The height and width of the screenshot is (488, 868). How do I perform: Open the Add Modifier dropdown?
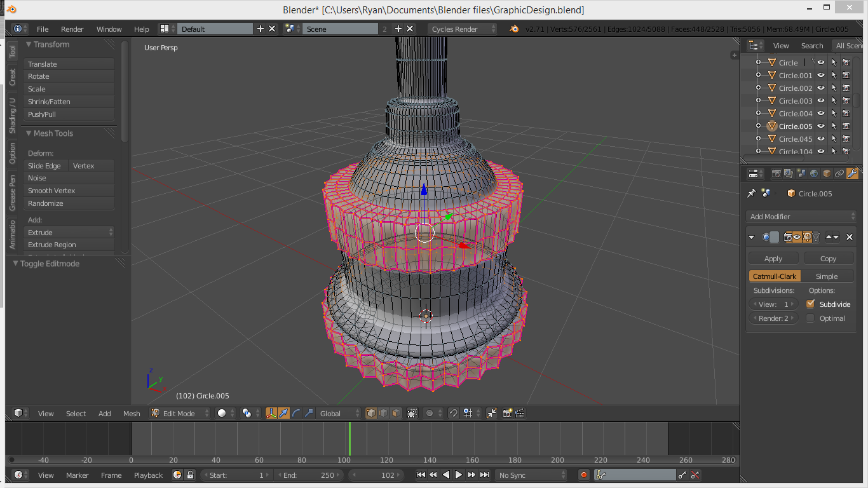(802, 216)
